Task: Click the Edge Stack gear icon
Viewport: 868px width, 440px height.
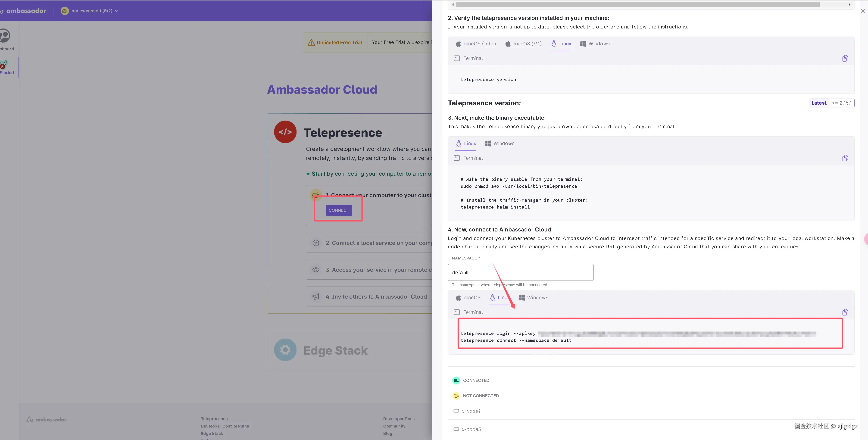Action: point(285,350)
